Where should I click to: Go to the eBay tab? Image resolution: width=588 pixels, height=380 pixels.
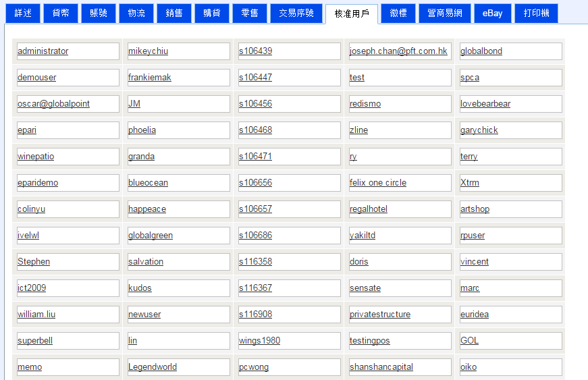[493, 13]
